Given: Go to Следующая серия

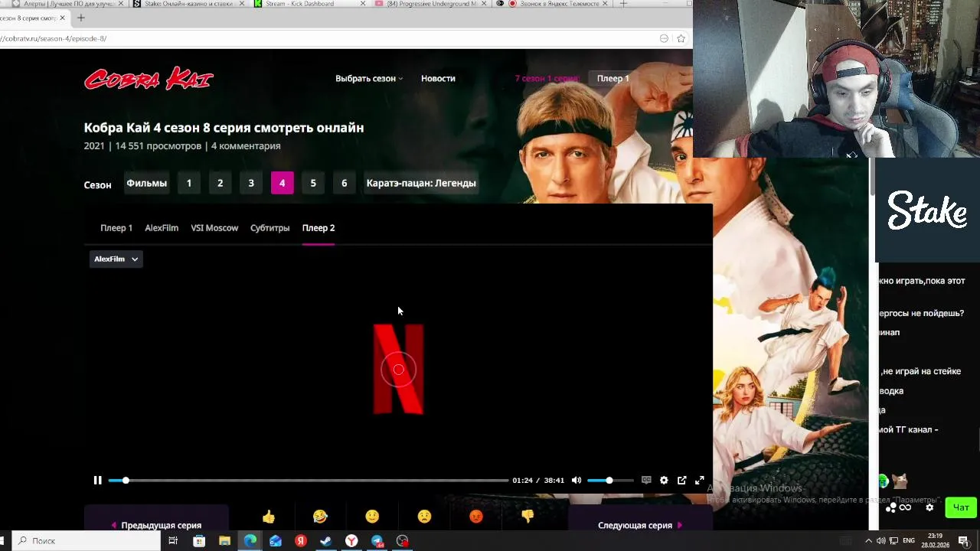Looking at the screenshot, I should [x=640, y=524].
